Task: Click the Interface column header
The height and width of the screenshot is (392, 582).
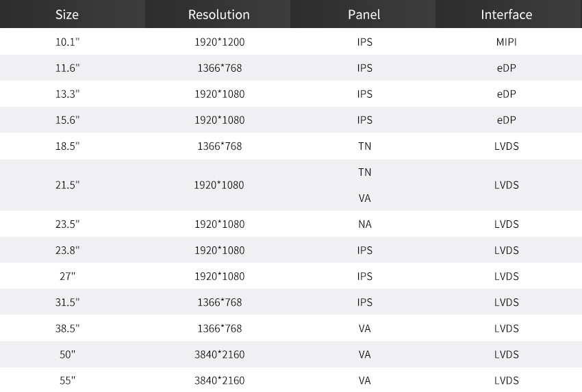Action: tap(506, 14)
